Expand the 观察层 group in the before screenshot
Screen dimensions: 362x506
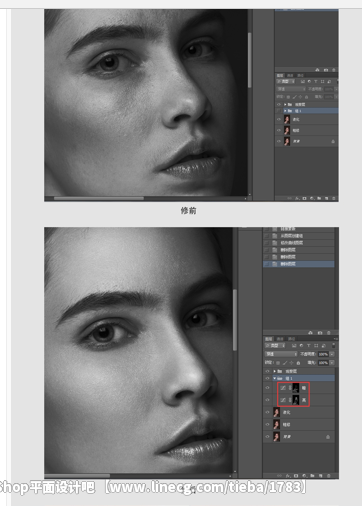click(285, 105)
